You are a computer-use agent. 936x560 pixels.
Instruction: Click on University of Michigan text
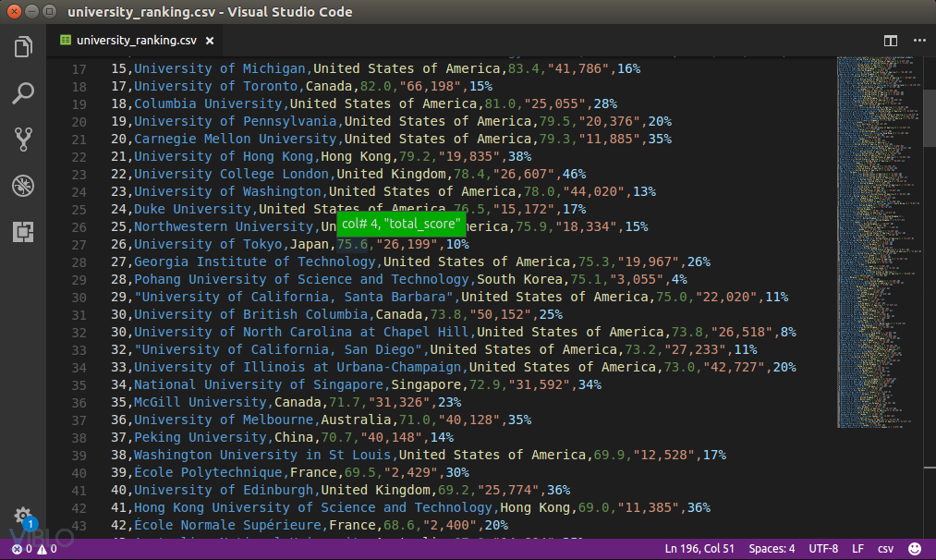click(220, 68)
